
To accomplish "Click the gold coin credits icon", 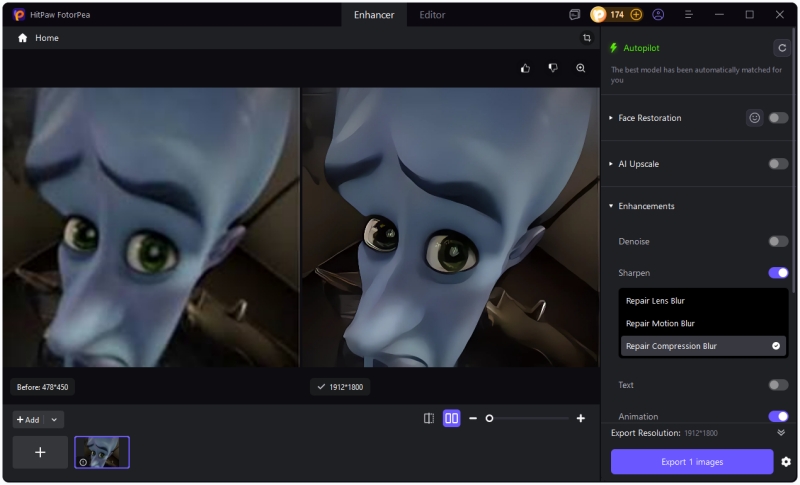I will pos(598,15).
